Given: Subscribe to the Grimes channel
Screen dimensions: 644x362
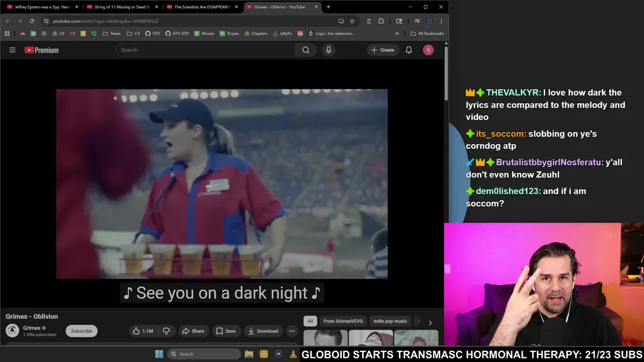Looking at the screenshot, I should click(x=82, y=331).
